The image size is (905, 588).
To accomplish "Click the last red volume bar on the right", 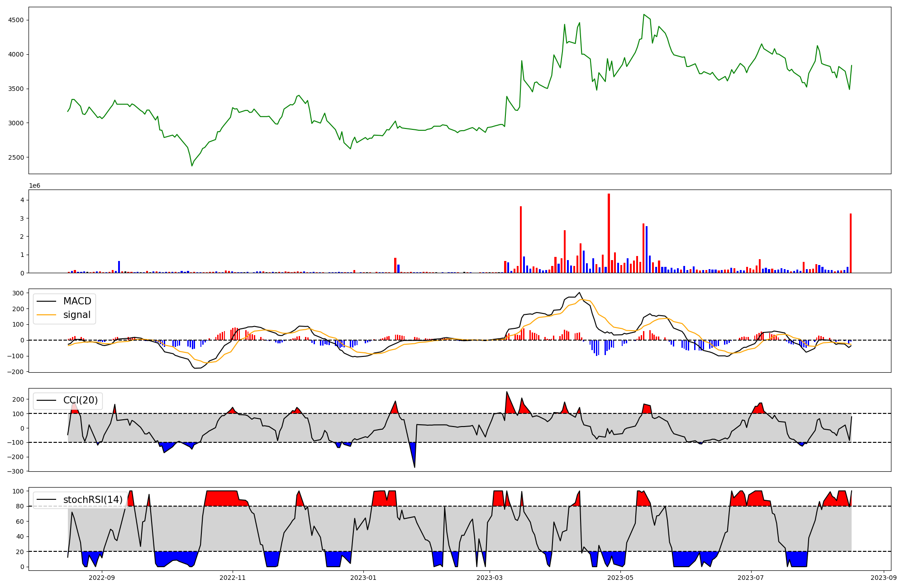I will tap(851, 243).
